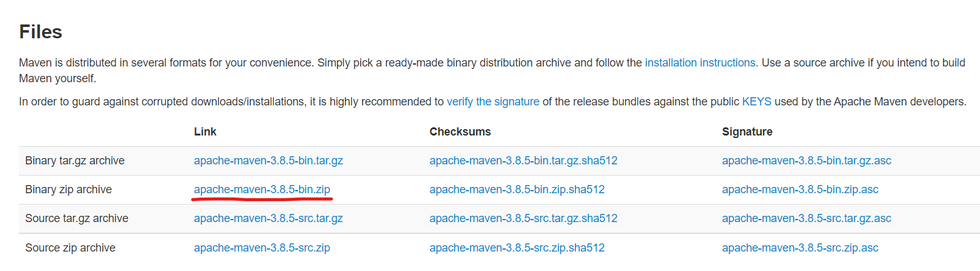Image resolution: width=980 pixels, height=271 pixels.
Task: Download apache-maven-3.8.5-bin.tar.gz
Action: click(x=269, y=161)
